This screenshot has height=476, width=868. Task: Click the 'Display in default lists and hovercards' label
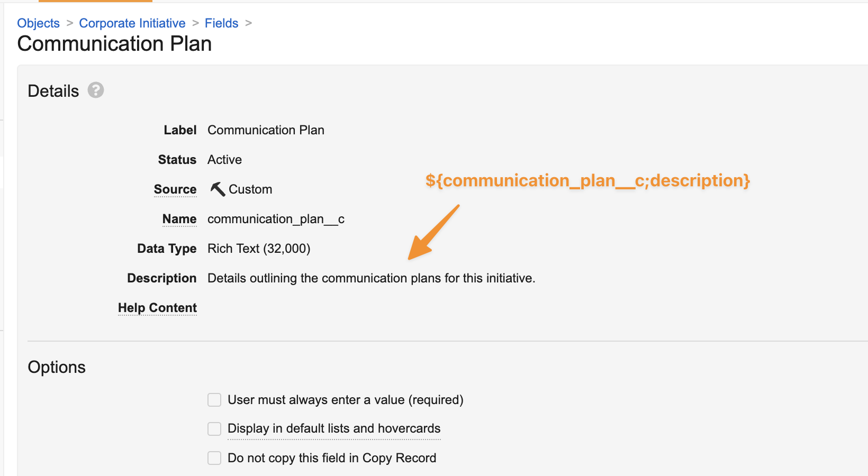point(334,428)
